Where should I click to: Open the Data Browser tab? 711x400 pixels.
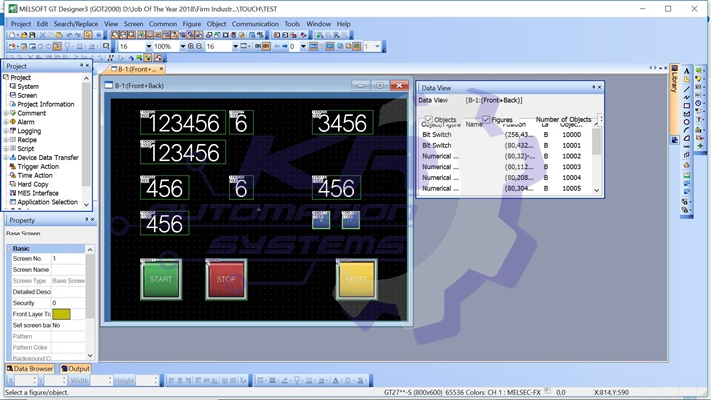click(29, 369)
